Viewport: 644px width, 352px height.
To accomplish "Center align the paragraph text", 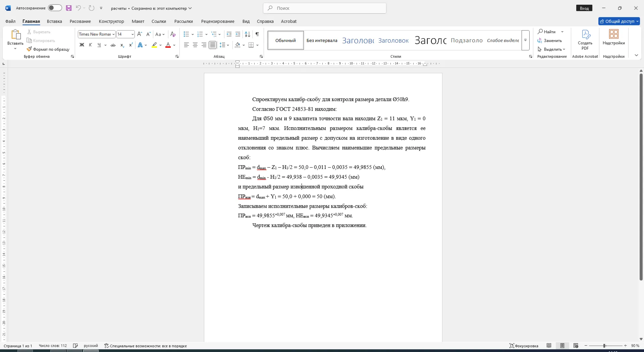I will (195, 45).
